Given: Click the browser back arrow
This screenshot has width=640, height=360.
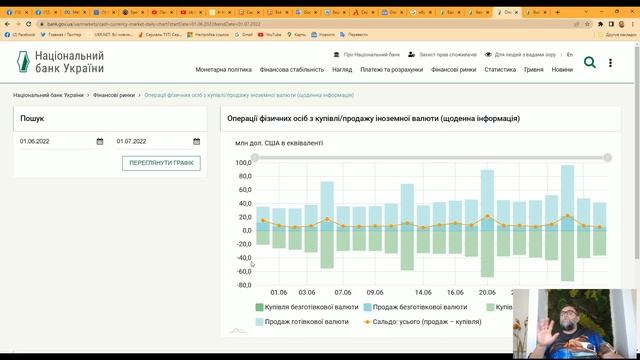Looking at the screenshot, I should coord(7,24).
